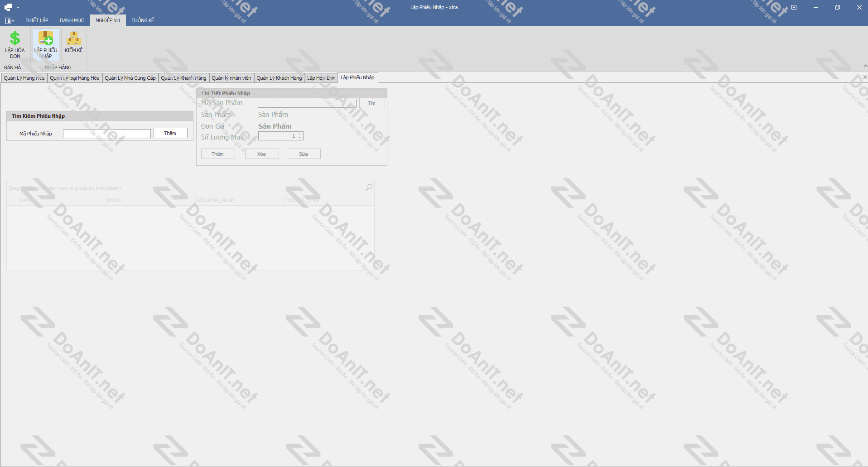This screenshot has height=467, width=868.
Task: Click the Sửa edit button
Action: [304, 154]
